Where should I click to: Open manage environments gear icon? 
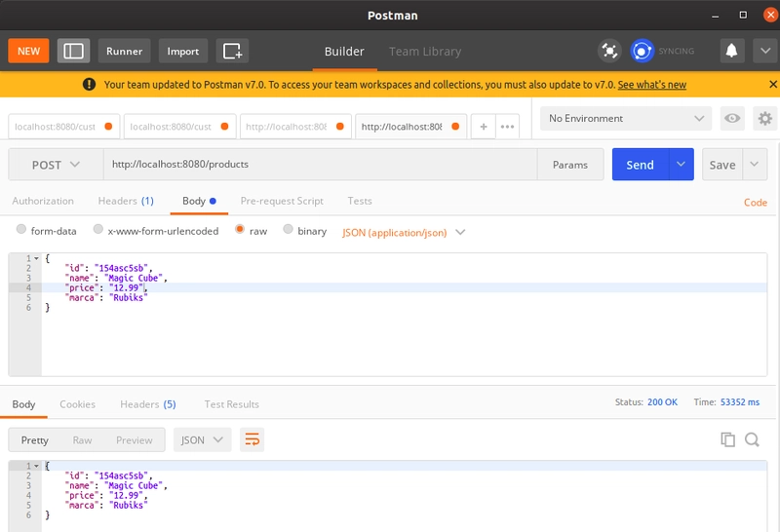point(765,118)
